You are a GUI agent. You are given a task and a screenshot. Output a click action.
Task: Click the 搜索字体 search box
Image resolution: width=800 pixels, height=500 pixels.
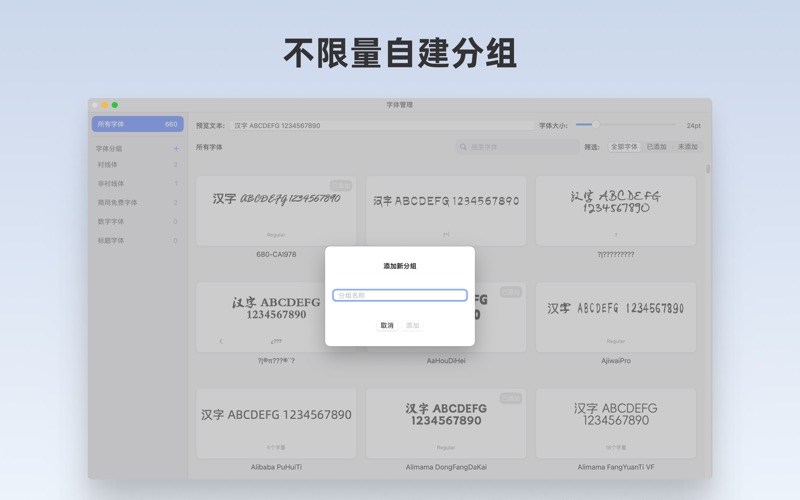pyautogui.click(x=517, y=147)
